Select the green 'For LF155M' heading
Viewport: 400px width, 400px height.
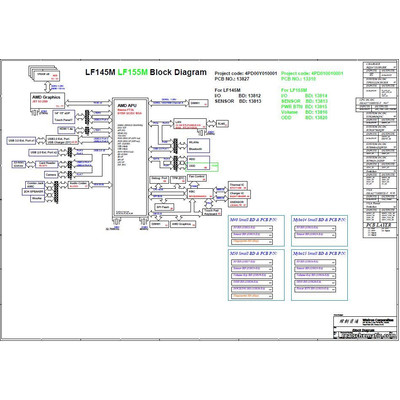click(294, 90)
